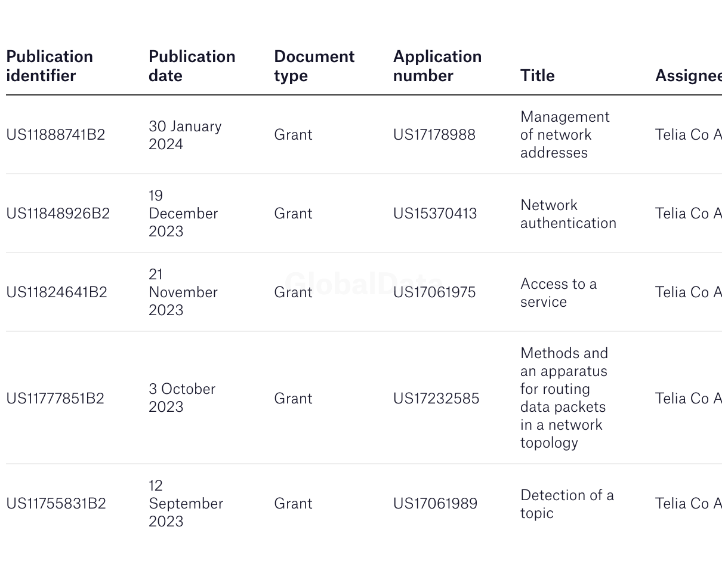
Task: Click the Access to a service title
Action: point(558,292)
